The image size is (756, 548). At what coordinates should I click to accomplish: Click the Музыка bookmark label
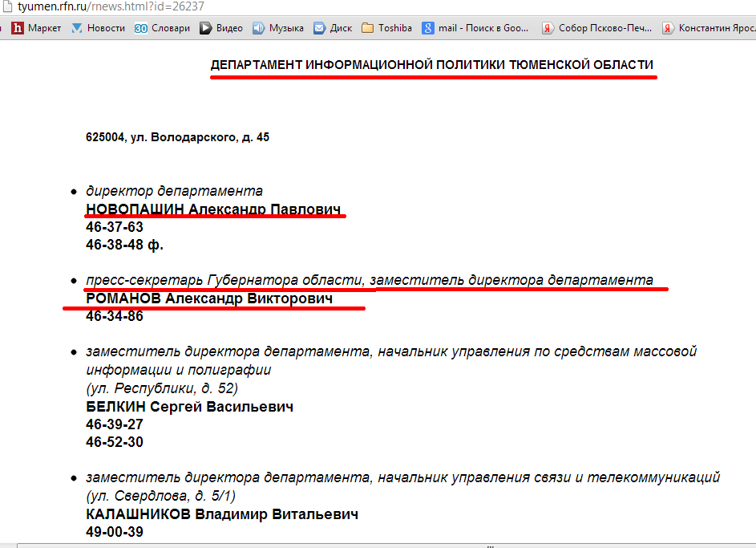coord(286,28)
